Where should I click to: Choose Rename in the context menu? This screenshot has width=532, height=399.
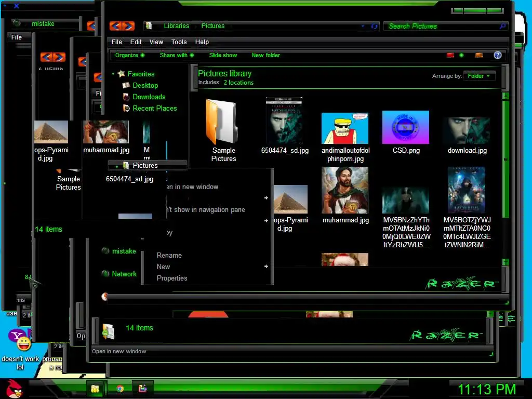point(169,256)
